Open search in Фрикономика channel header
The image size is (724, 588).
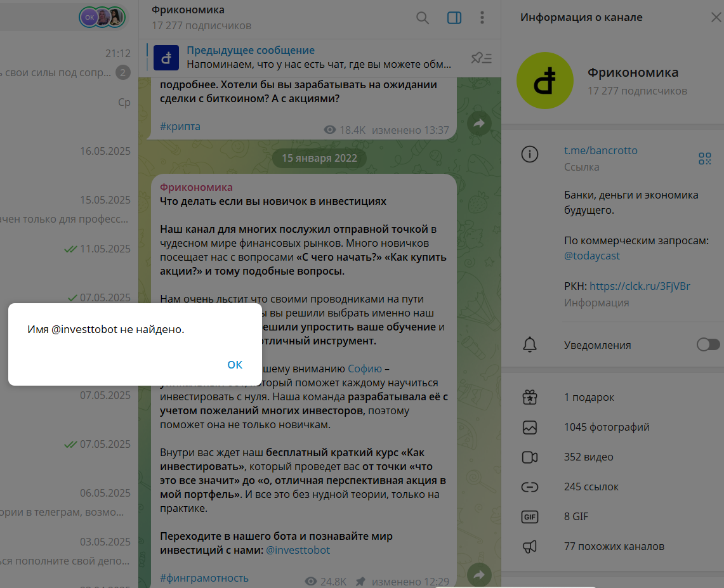(423, 18)
